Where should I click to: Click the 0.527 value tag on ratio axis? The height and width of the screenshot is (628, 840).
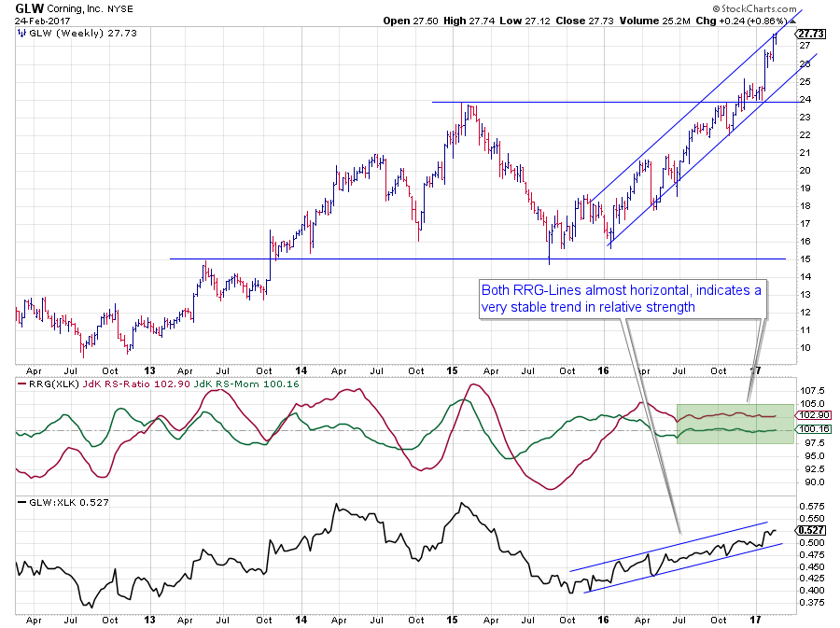812,530
